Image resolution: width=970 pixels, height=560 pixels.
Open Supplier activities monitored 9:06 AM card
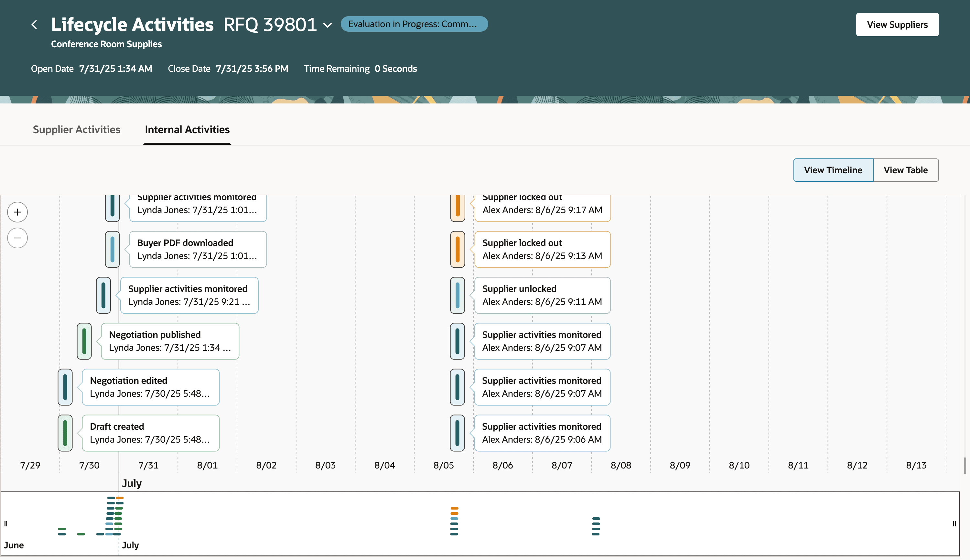542,433
